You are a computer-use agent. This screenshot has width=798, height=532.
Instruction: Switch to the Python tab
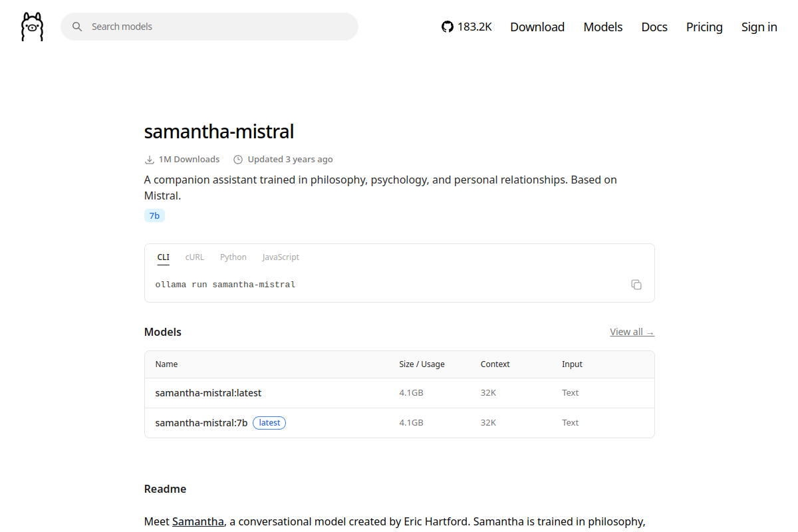click(x=233, y=257)
